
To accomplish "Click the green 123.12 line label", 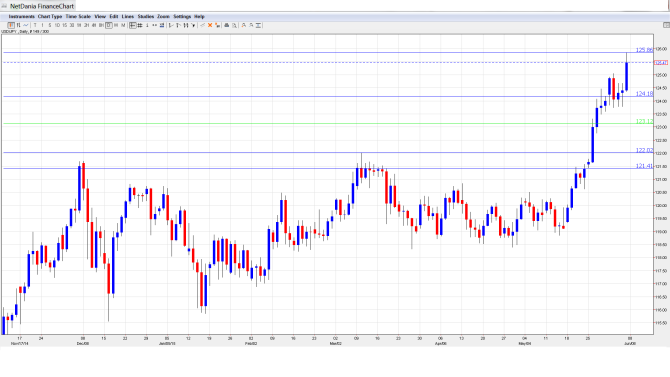I will coord(644,121).
